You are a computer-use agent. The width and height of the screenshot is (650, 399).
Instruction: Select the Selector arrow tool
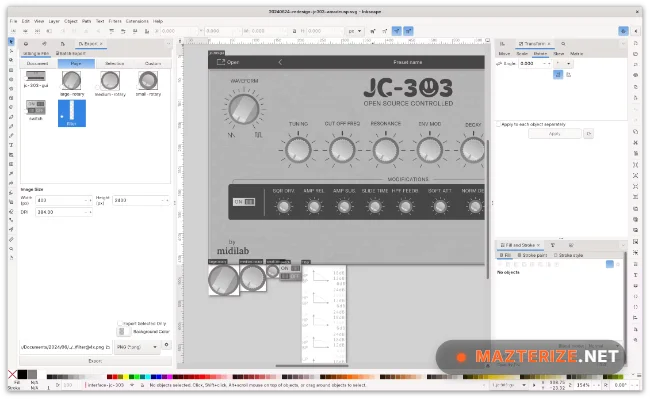point(11,42)
